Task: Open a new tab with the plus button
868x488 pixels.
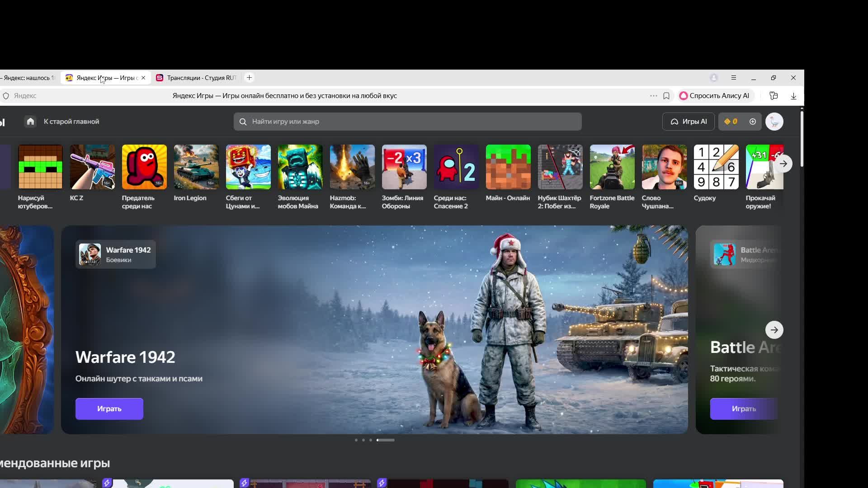Action: point(249,78)
